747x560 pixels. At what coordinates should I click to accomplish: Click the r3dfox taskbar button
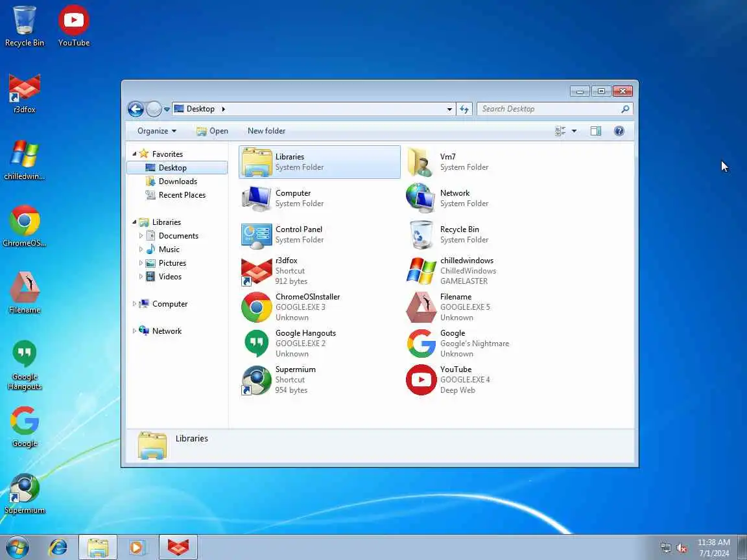pyautogui.click(x=178, y=548)
